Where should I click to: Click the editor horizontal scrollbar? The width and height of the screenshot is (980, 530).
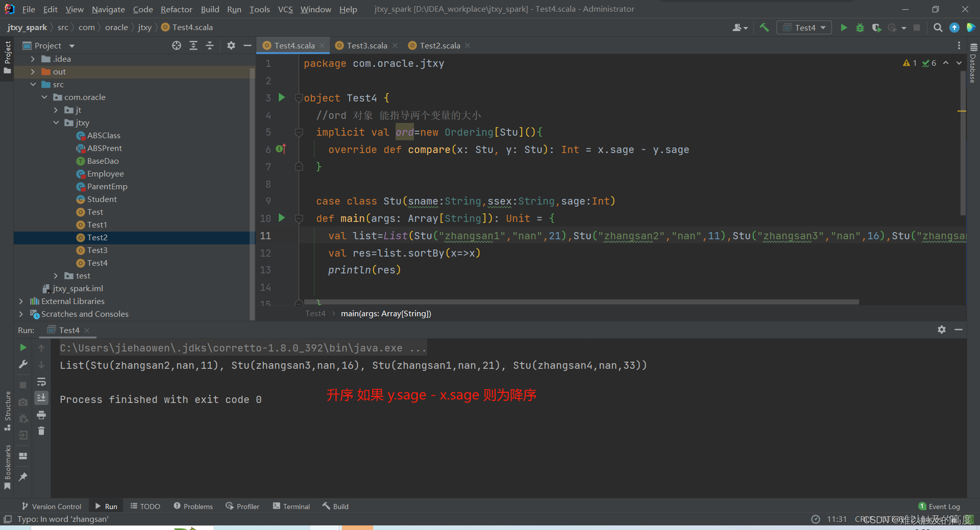pos(581,302)
